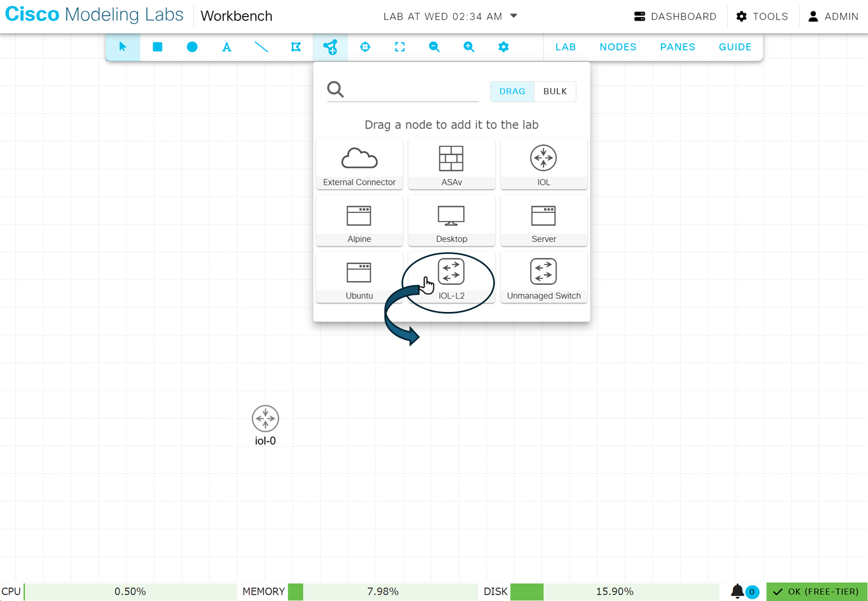Image resolution: width=868 pixels, height=601 pixels.
Task: Expand the lab title dropdown arrow
Action: point(514,16)
